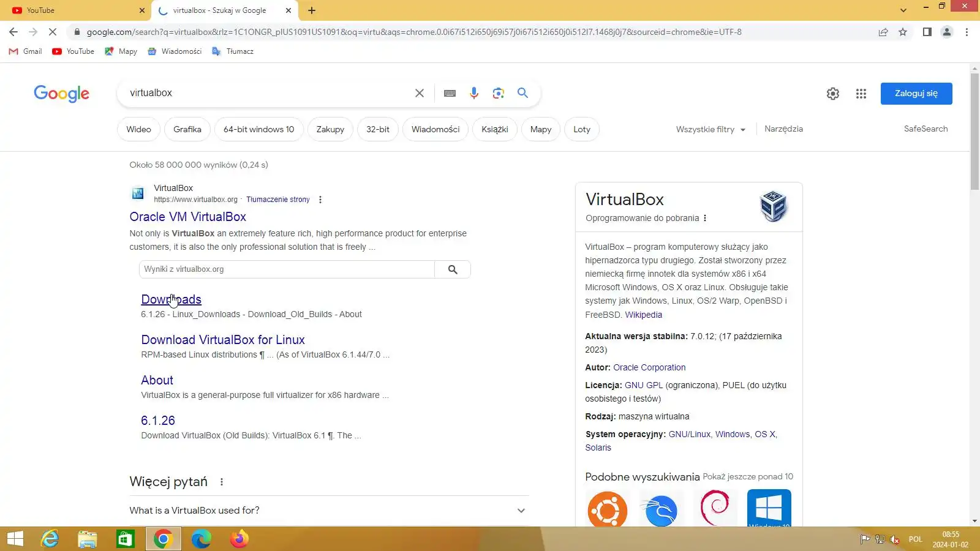Screen dimensions: 980x551
Task: Filter results by Mapy chip
Action: 541,129
